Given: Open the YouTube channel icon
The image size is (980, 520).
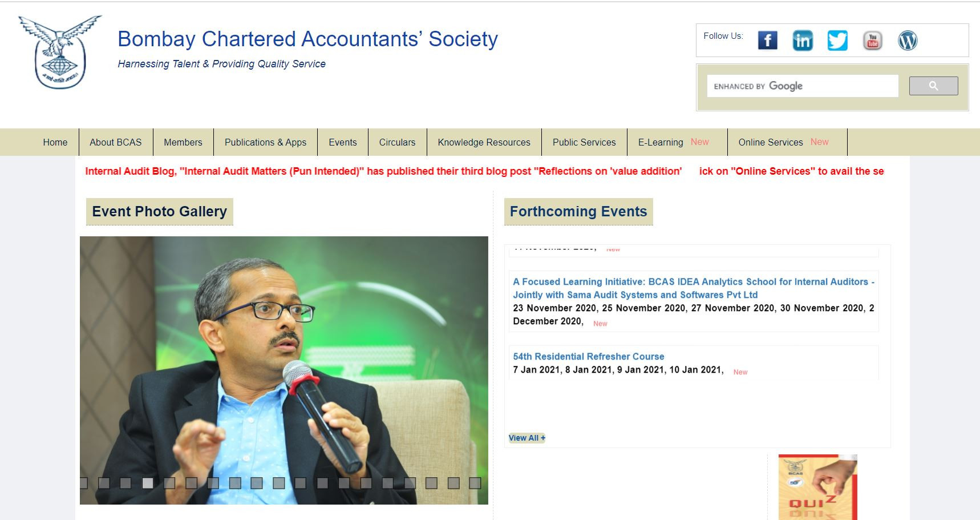Looking at the screenshot, I should (872, 41).
